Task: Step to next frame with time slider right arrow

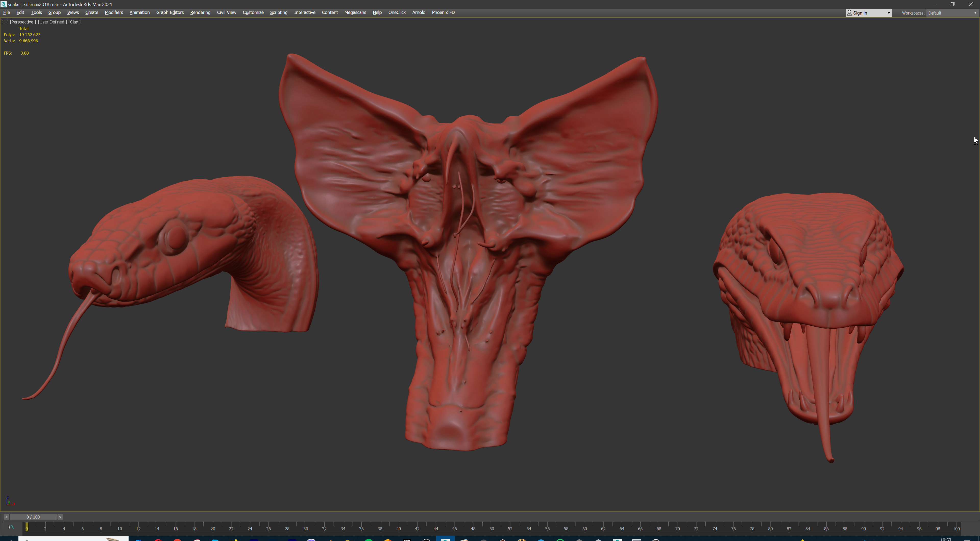Action: click(60, 517)
